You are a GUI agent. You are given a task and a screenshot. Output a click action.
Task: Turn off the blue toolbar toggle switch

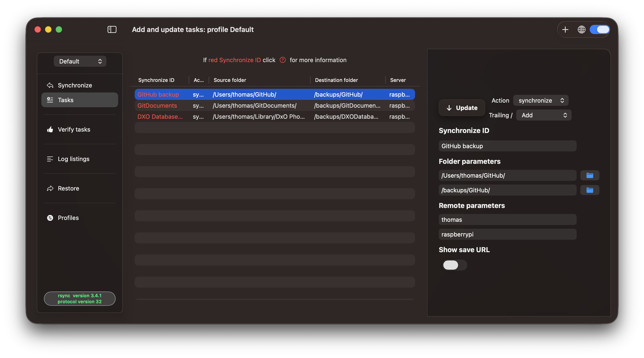pos(599,29)
